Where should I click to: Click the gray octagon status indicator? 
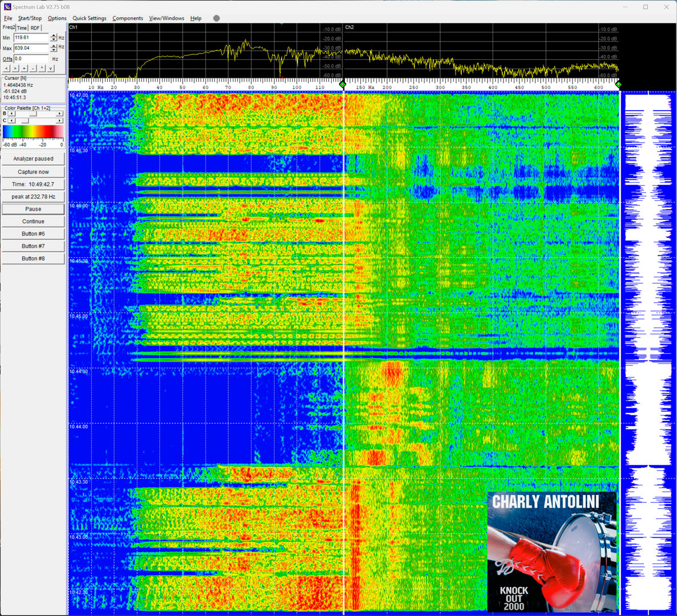tap(216, 18)
